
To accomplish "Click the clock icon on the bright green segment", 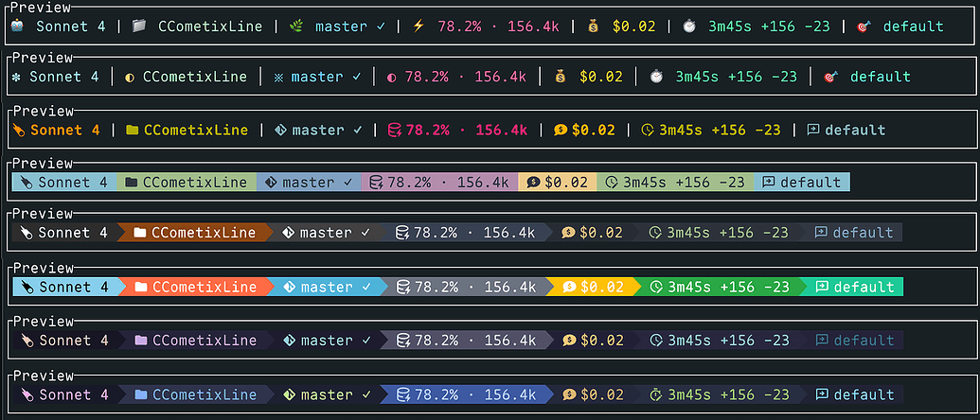I will (x=656, y=287).
